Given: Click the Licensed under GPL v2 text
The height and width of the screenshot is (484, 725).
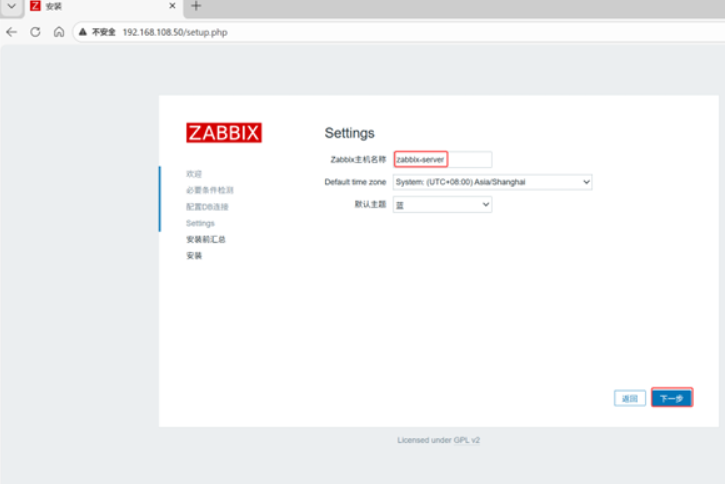Looking at the screenshot, I should [x=438, y=440].
